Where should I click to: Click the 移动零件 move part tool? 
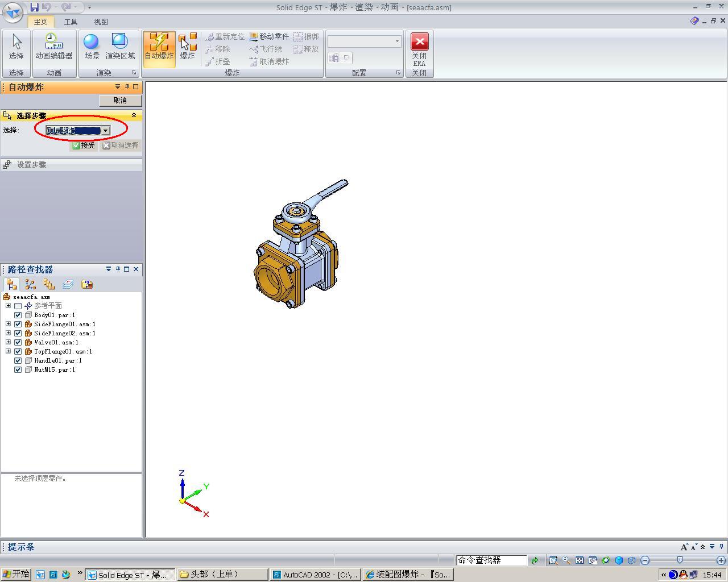coord(269,36)
